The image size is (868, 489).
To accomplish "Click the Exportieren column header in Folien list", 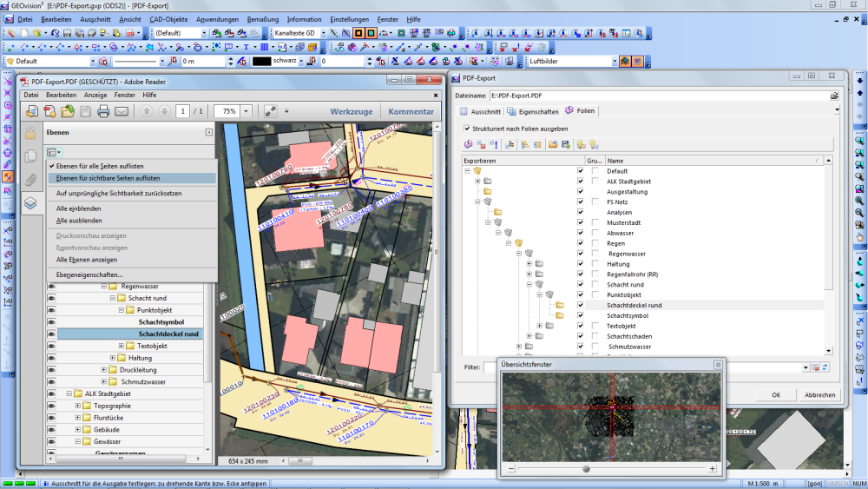I will click(523, 161).
